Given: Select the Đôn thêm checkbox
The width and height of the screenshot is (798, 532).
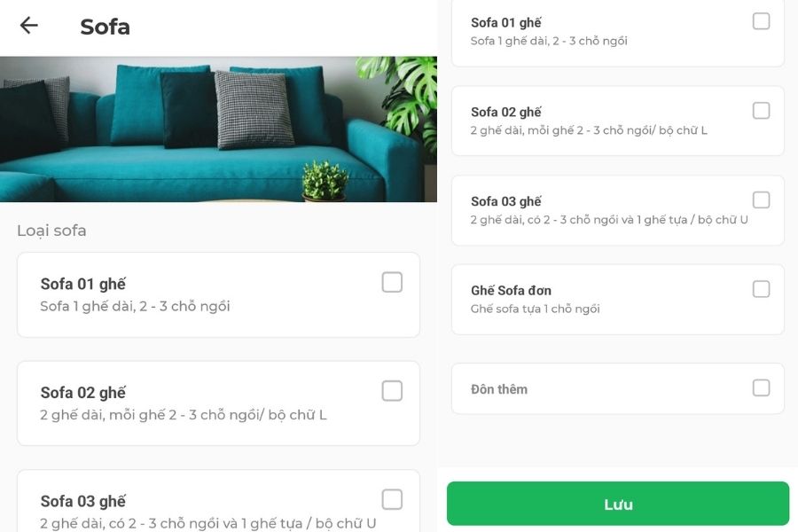Looking at the screenshot, I should 761,387.
